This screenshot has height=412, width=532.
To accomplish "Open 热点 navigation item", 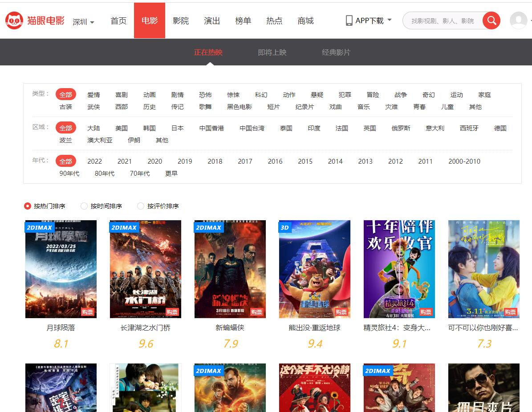I will [275, 20].
